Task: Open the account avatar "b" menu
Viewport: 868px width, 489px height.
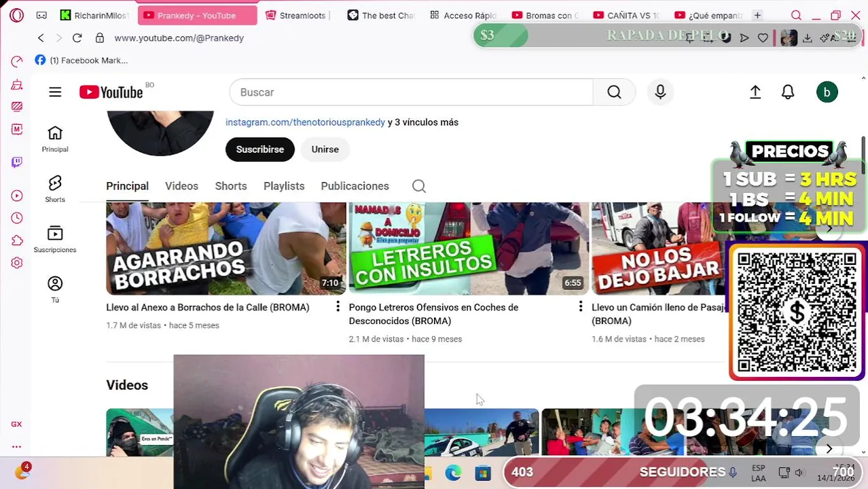Action: (827, 92)
